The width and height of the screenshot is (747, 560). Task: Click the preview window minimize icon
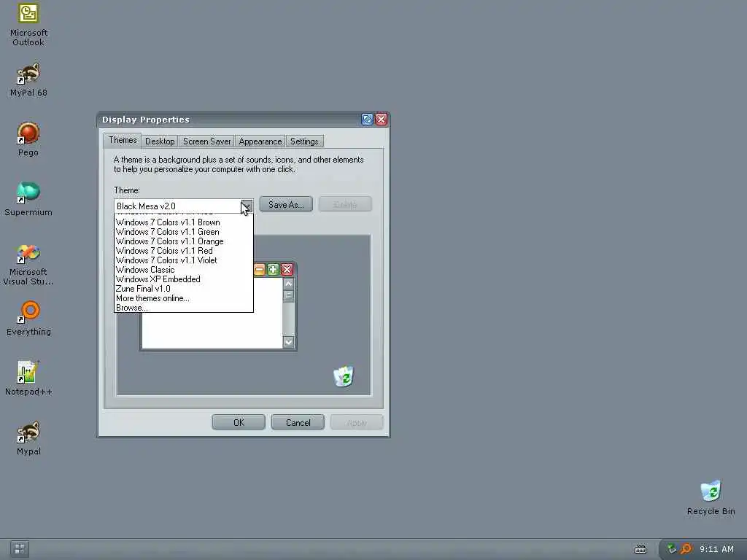pos(259,270)
